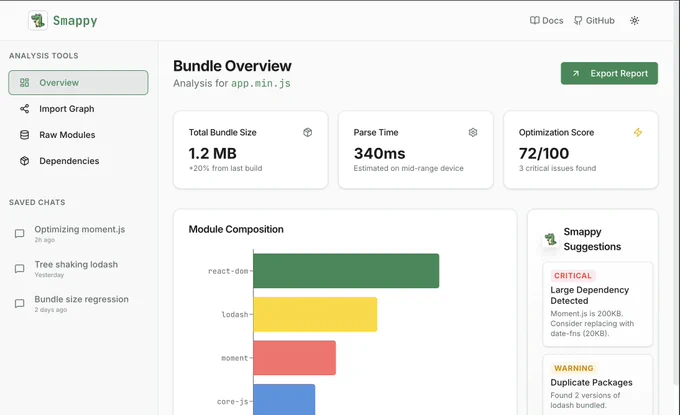Screen dimensions: 680x415
Task: Click the CRITICAL badge
Action: 573,276
